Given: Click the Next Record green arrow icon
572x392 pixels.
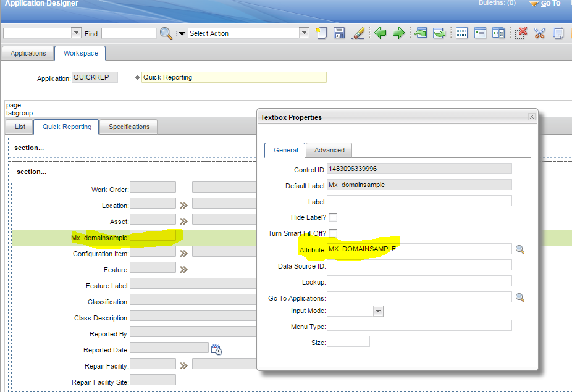Looking at the screenshot, I should coord(399,33).
